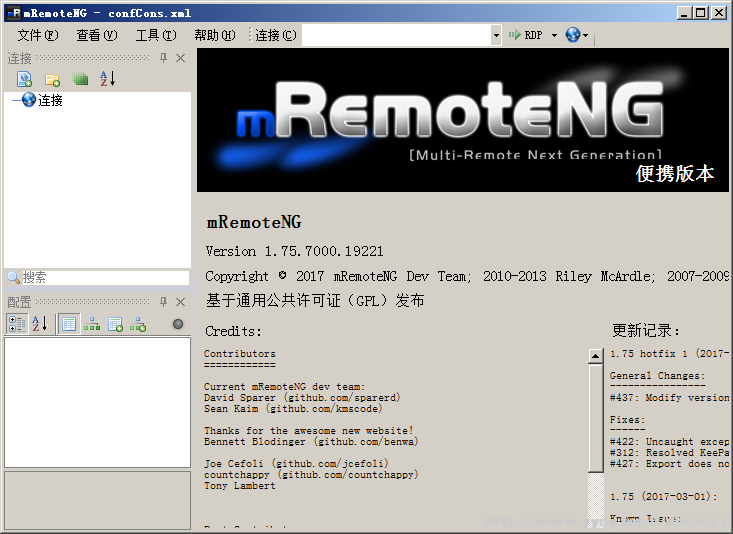Click the countchappy credit line

[311, 475]
